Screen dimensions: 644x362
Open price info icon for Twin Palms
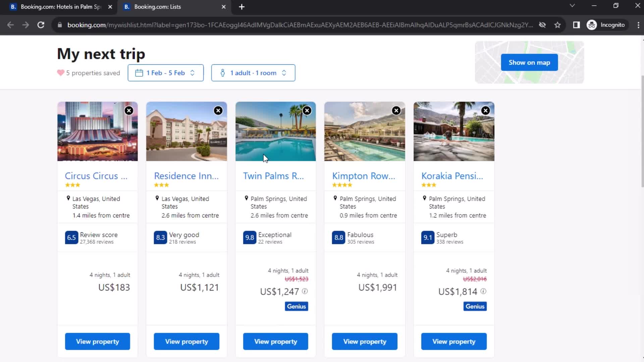[x=305, y=291]
